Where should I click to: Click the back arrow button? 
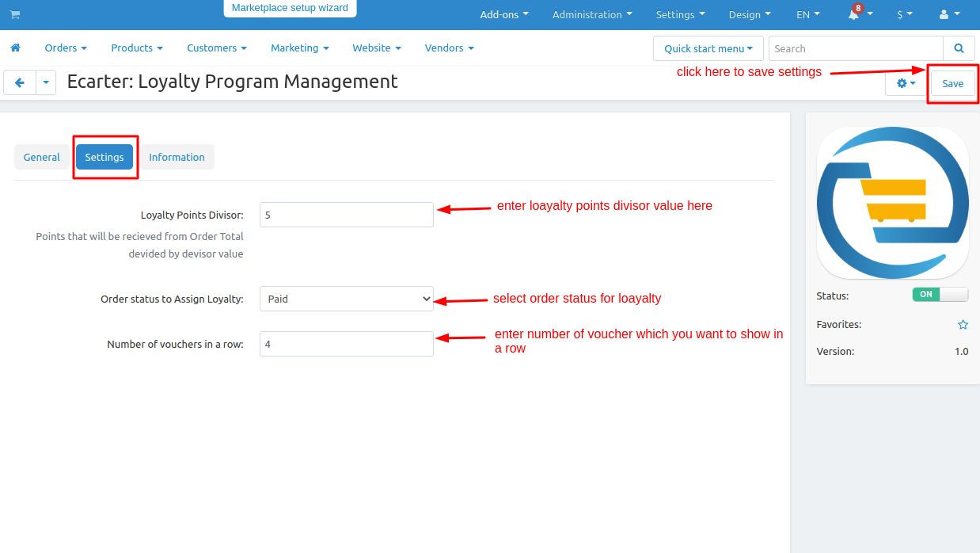tap(20, 82)
